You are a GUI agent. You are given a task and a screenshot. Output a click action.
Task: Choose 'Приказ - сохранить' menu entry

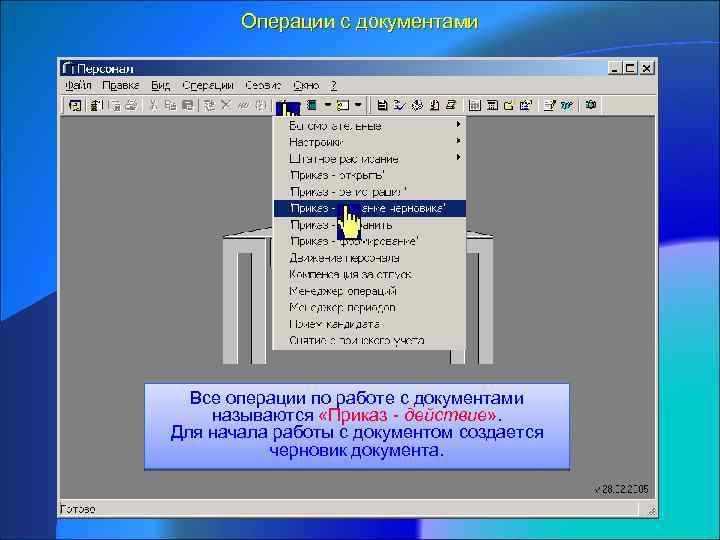[x=370, y=225]
